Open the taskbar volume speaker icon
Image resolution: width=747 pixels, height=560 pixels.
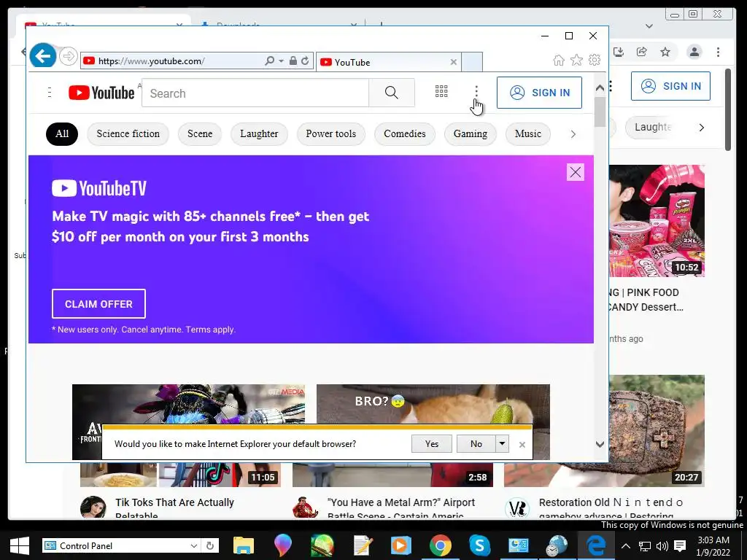click(662, 546)
